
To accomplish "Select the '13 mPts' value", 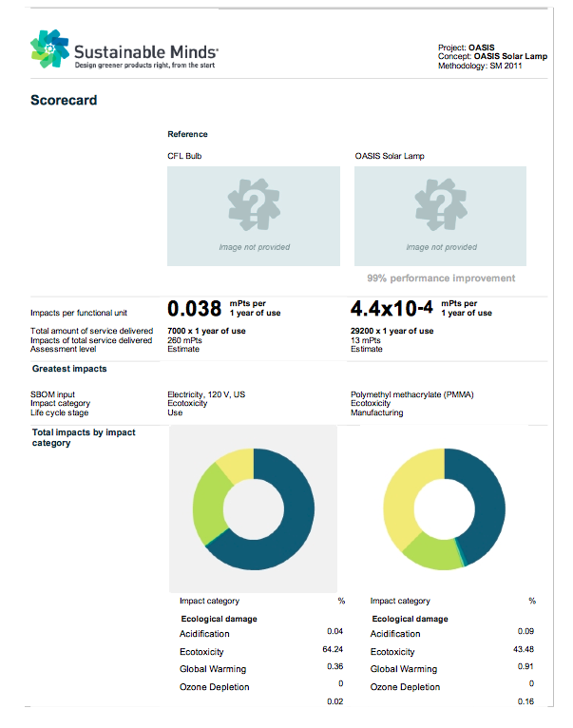I will pyautogui.click(x=366, y=340).
